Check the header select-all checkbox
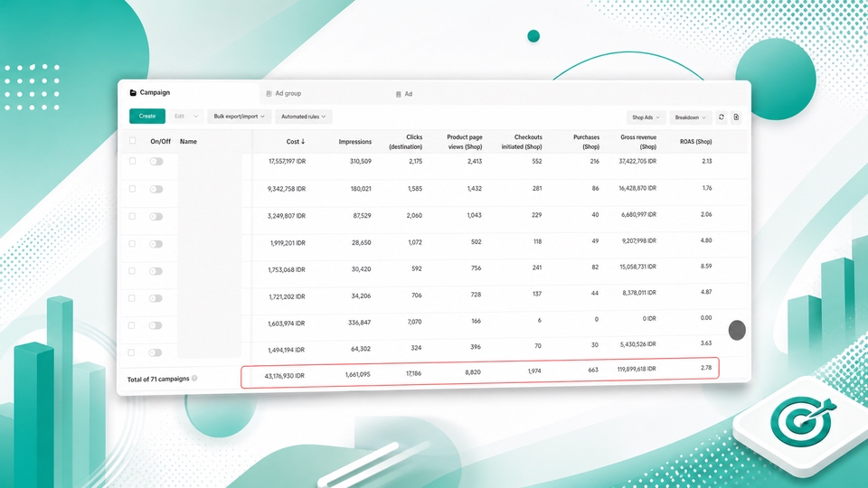 [x=132, y=141]
